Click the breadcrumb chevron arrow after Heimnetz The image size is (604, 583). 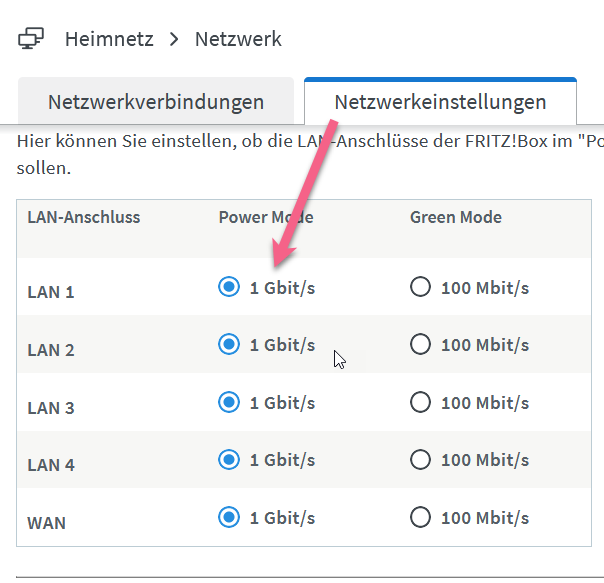point(174,39)
